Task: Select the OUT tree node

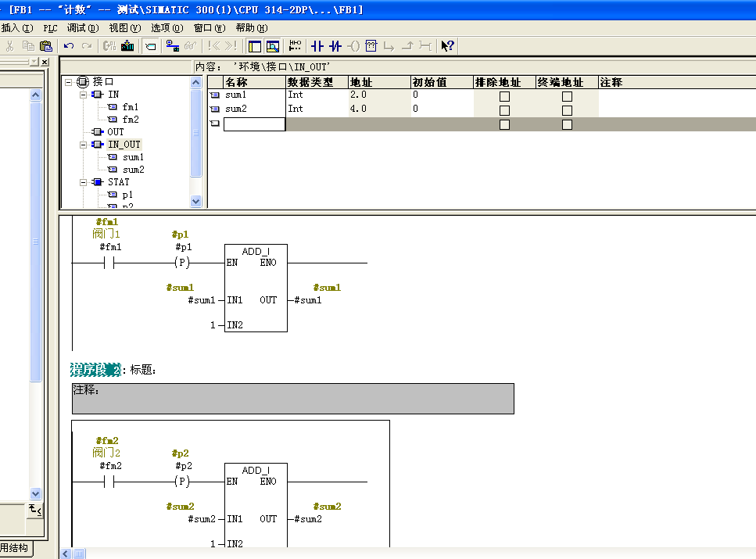Action: (x=115, y=132)
